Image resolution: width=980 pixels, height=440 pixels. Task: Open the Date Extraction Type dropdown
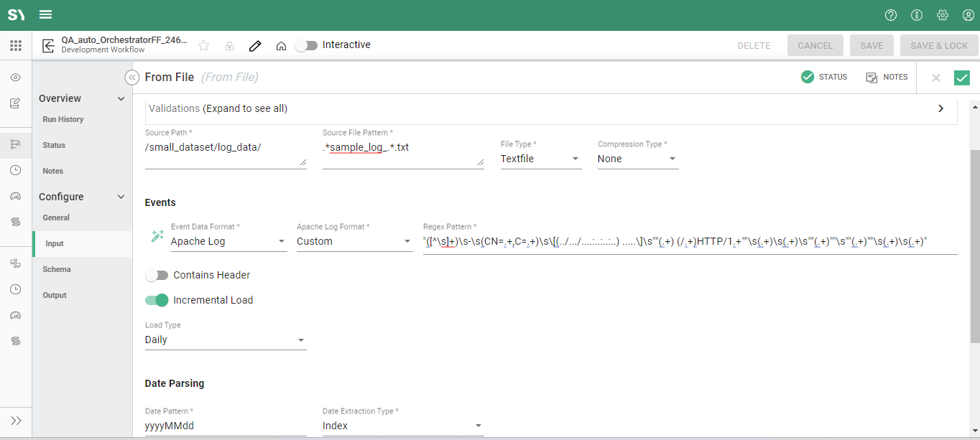tap(403, 426)
